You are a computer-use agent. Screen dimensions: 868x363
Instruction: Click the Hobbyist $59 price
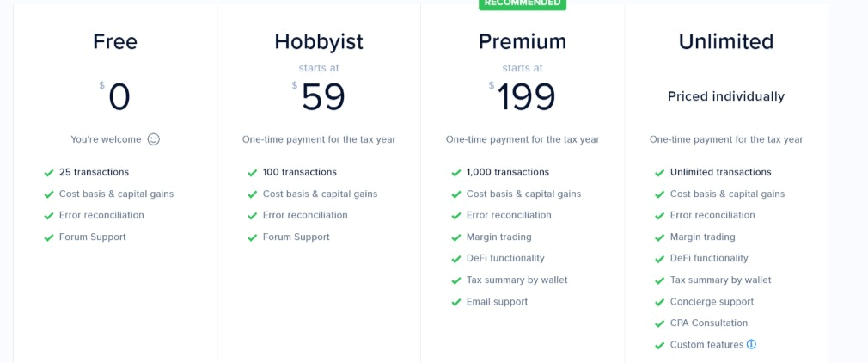point(319,96)
